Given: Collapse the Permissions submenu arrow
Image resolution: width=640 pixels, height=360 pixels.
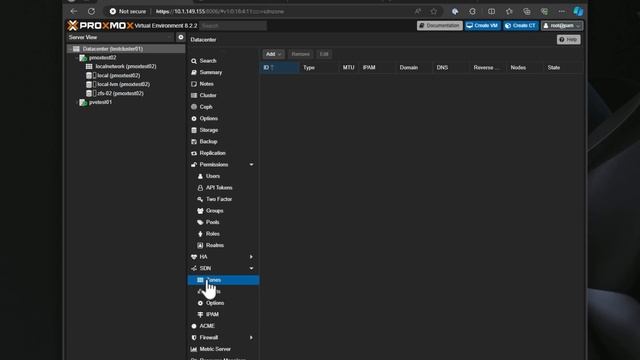Looking at the screenshot, I should coord(251,164).
